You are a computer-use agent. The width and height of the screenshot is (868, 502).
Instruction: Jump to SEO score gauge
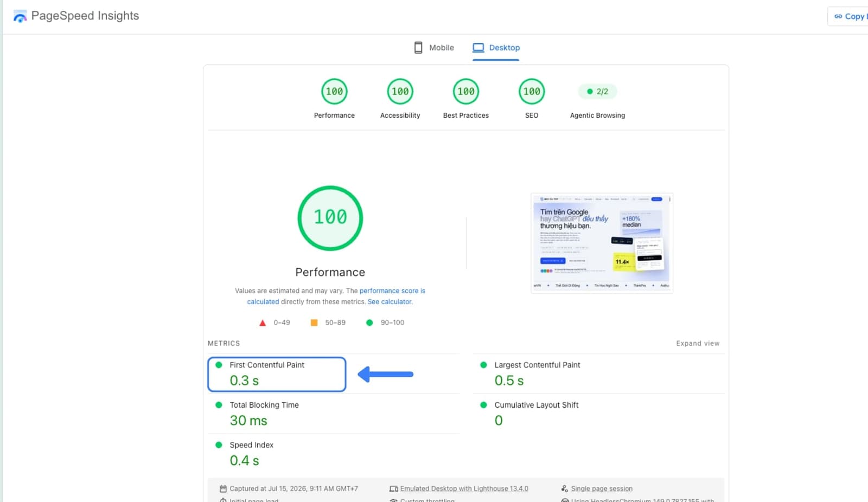pos(532,92)
